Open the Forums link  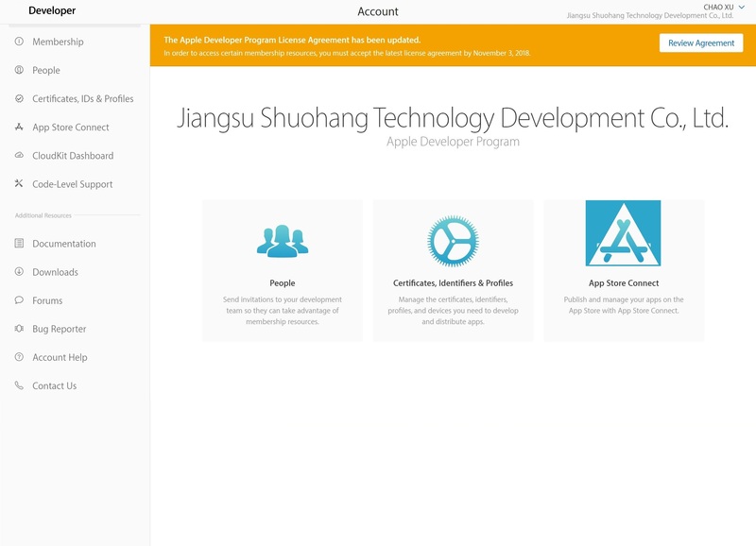pos(47,300)
